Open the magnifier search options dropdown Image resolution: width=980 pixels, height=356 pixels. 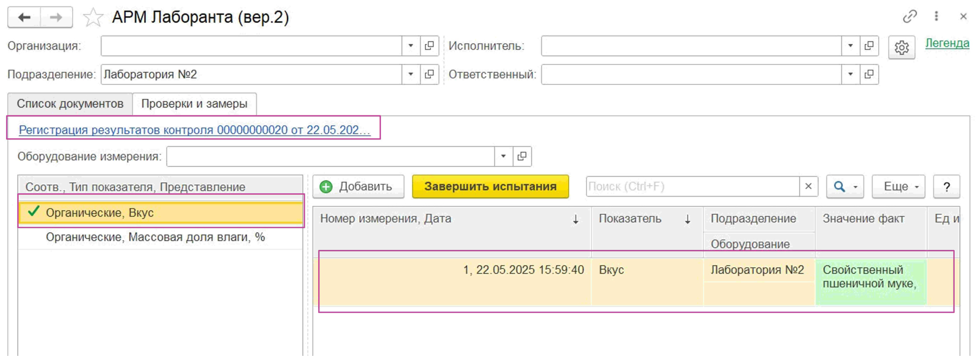[845, 187]
